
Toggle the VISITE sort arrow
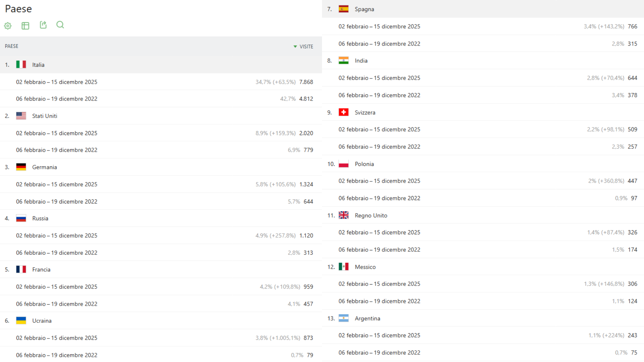tap(295, 47)
